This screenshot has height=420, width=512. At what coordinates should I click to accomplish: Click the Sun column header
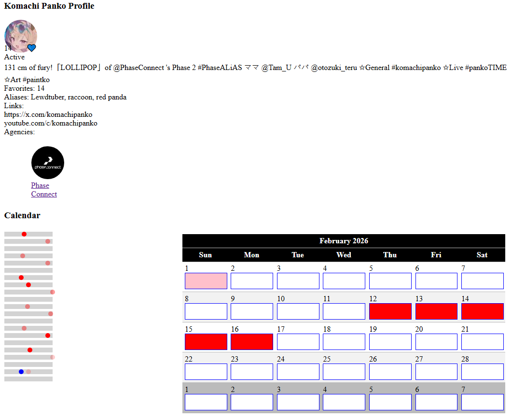point(206,255)
